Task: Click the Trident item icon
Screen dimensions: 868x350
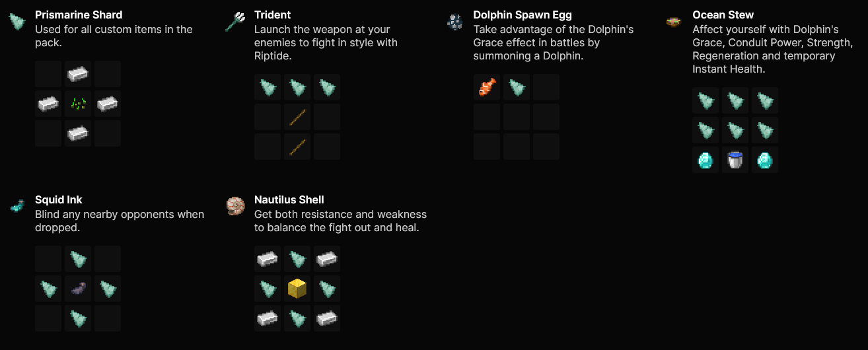Action: (235, 22)
